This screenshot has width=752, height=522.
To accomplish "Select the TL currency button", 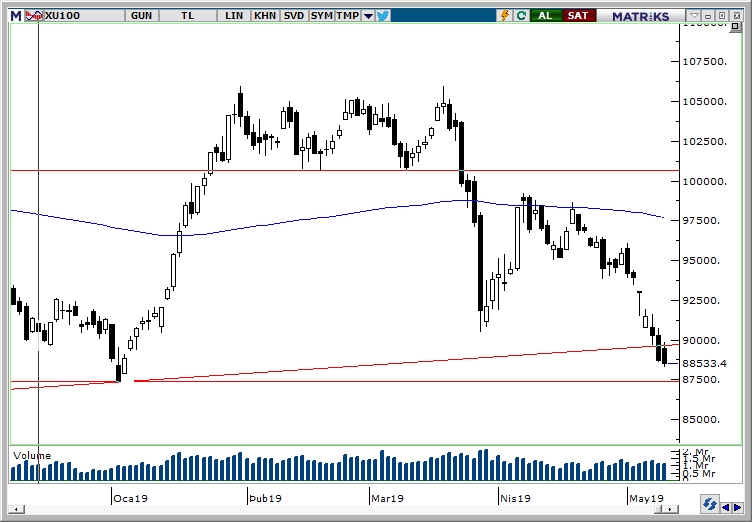I will 188,16.
